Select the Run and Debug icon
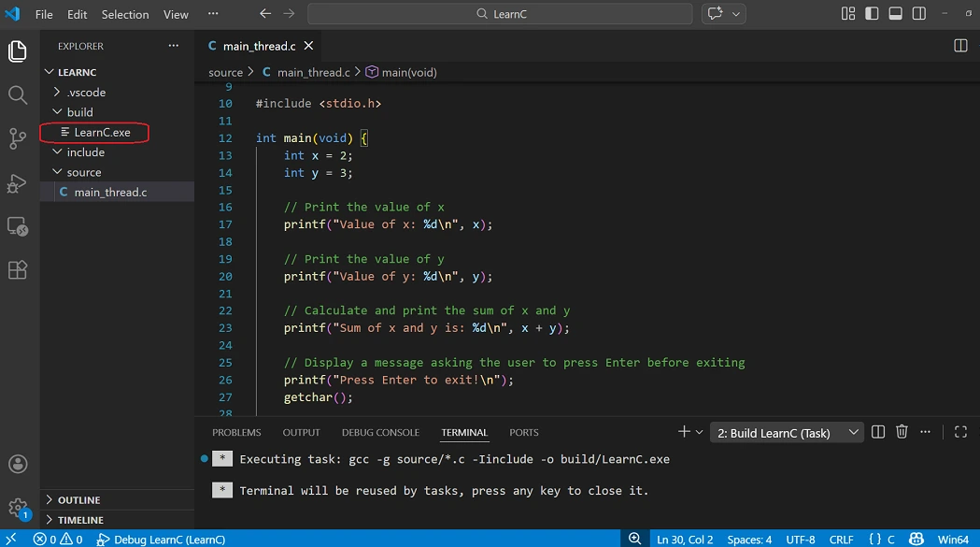This screenshot has height=547, width=980. 17,182
